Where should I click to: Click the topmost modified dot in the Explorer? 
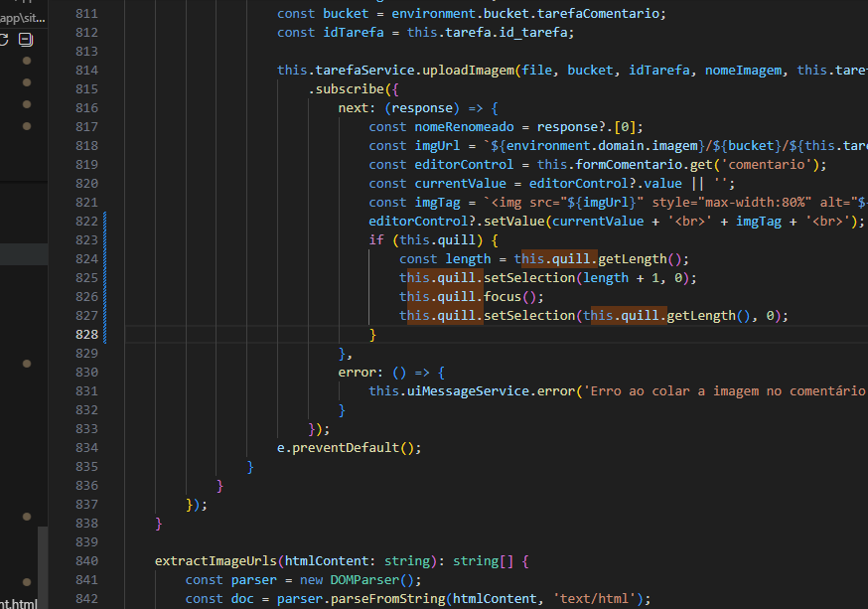click(x=26, y=61)
